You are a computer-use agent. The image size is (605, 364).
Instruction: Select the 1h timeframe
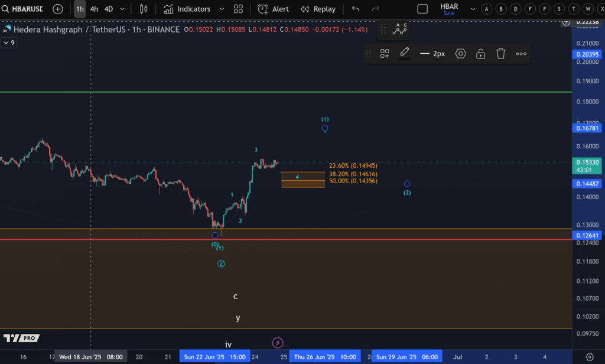pos(80,9)
